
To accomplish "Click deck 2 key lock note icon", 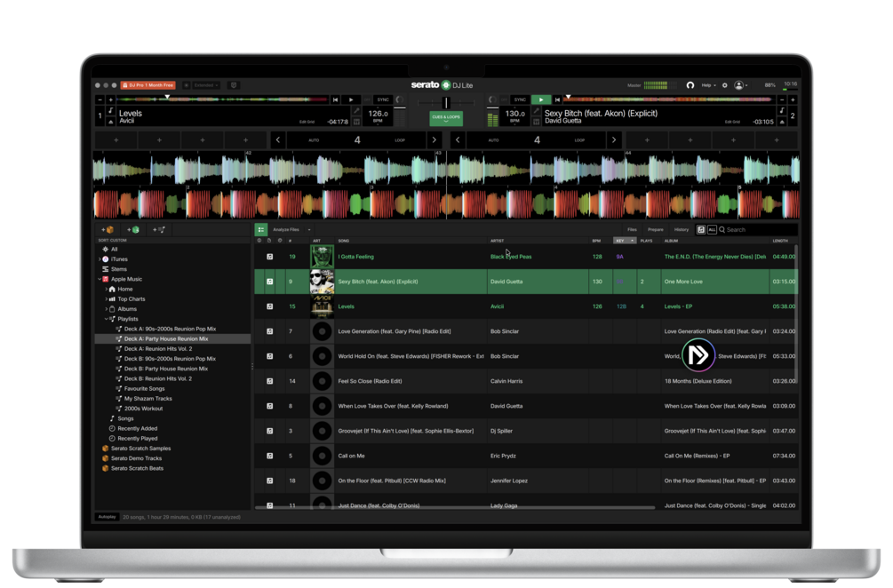I will click(782, 111).
